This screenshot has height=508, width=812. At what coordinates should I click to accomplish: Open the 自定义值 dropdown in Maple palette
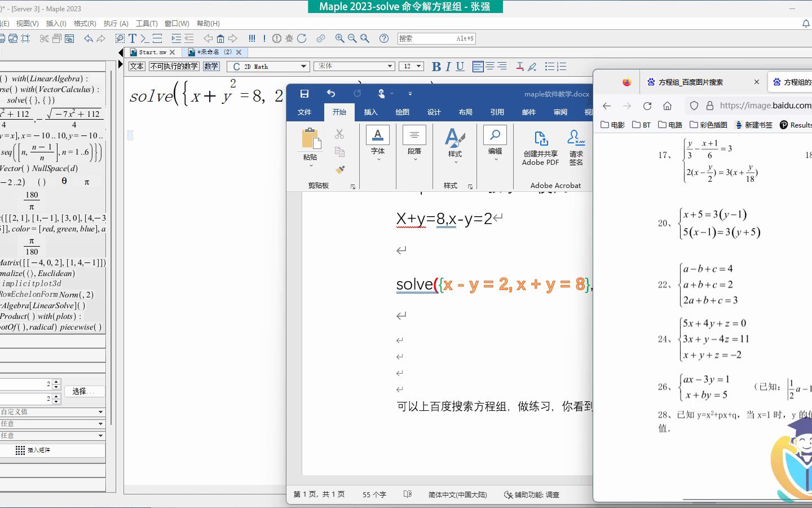coord(52,412)
